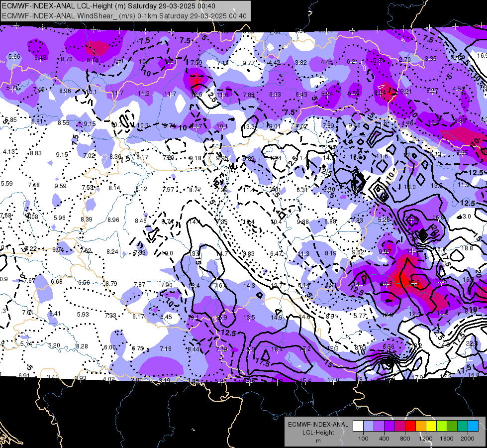Click the grid value 4.42
Screen dimensions: 487x448
tap(275, 63)
